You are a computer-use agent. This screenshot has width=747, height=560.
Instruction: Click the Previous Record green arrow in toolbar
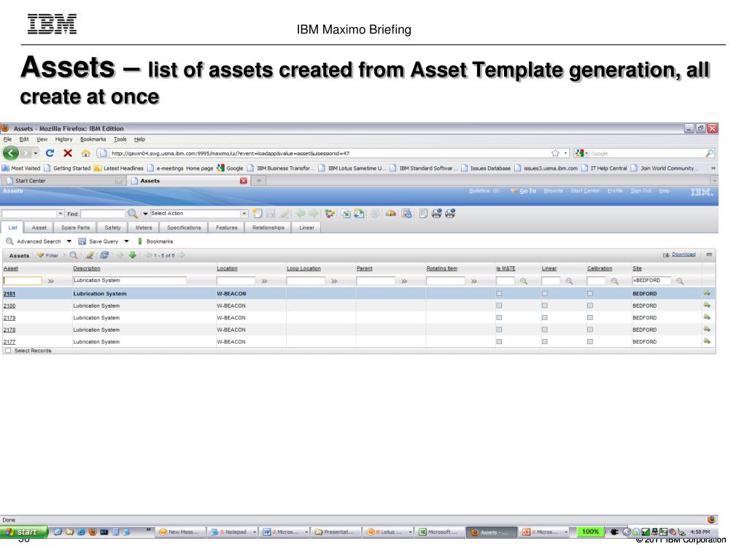pyautogui.click(x=300, y=214)
